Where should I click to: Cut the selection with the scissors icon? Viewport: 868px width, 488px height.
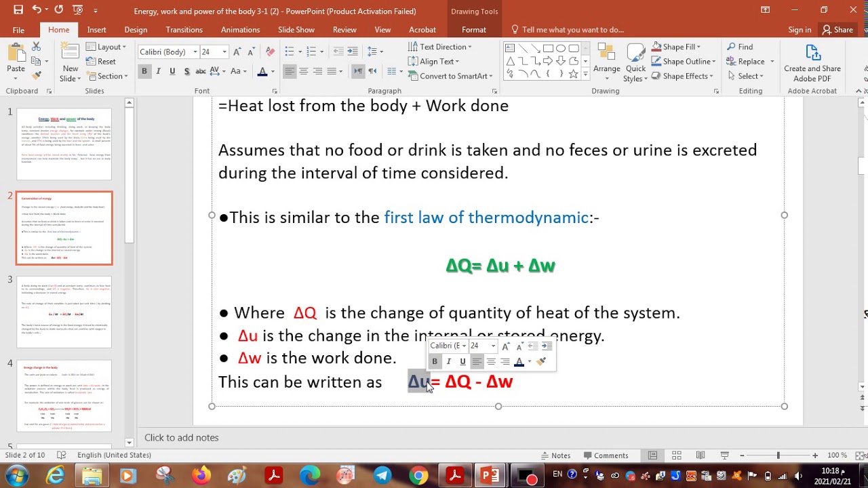37,47
